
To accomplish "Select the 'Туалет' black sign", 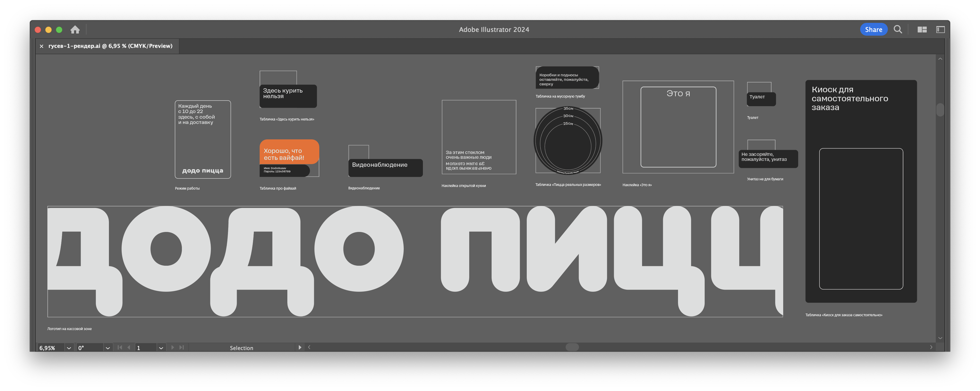I will [x=761, y=99].
